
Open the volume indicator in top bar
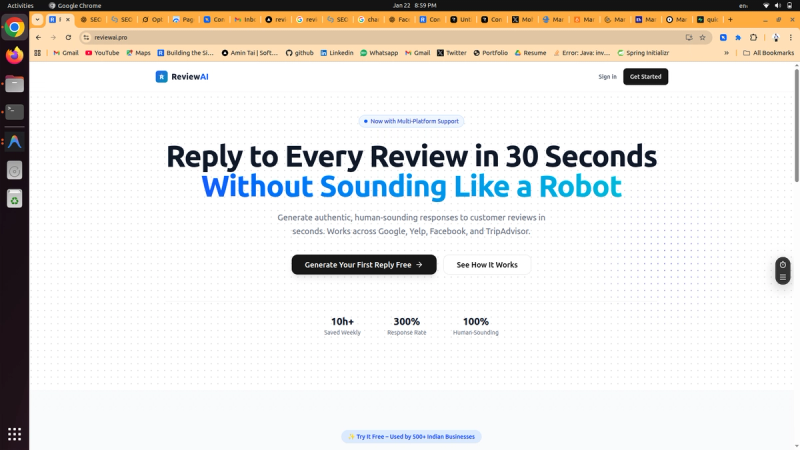(x=778, y=5)
